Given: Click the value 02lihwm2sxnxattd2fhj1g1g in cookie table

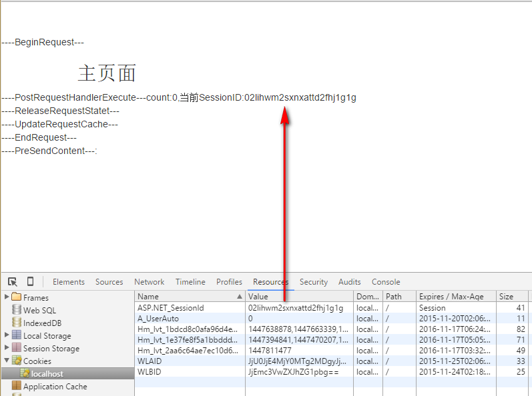Looking at the screenshot, I should click(296, 308).
